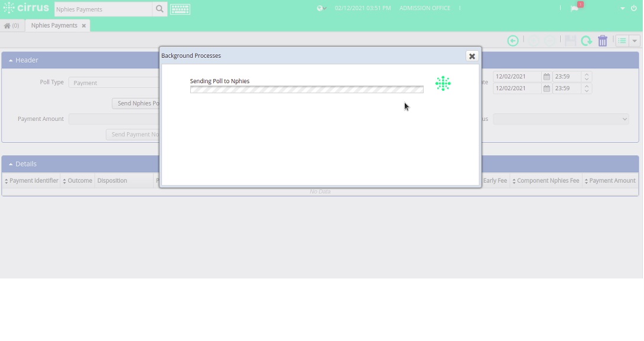Click the Sending Poll to Nphies progress bar
This screenshot has width=644, height=341.
click(x=307, y=89)
